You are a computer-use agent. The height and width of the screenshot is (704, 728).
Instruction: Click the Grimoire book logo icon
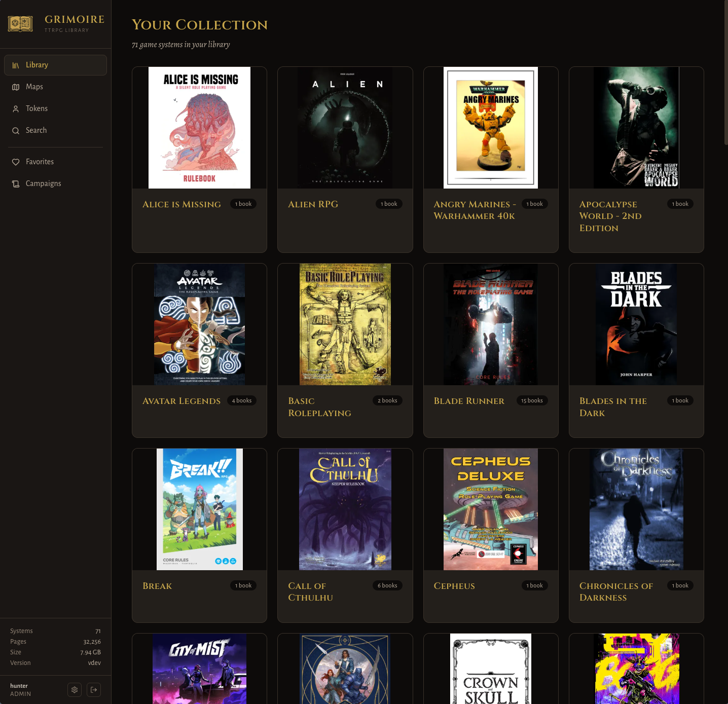tap(20, 23)
